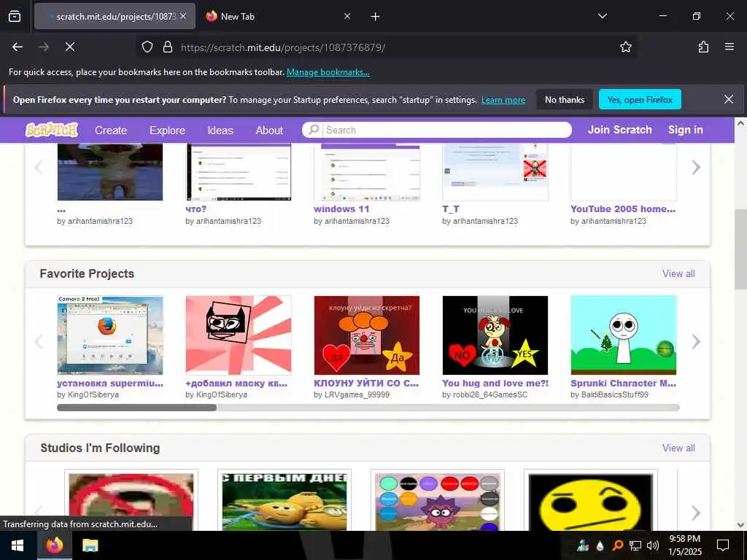Click the volume speaker tray icon
This screenshot has height=560, width=747.
653,545
